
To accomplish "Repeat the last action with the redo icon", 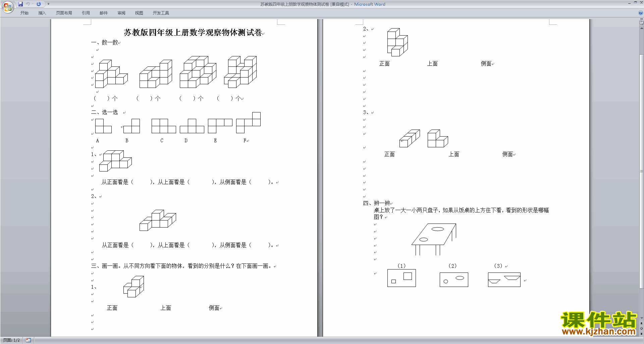I will click(39, 4).
